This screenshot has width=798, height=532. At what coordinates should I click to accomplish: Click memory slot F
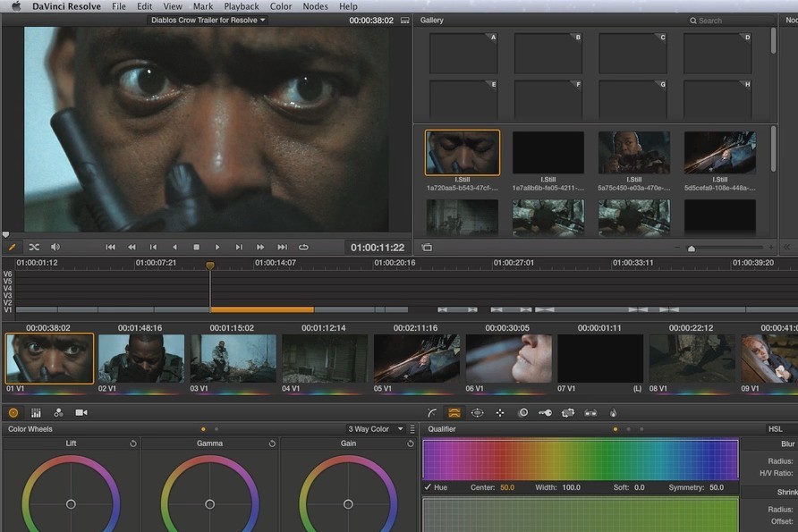548,98
